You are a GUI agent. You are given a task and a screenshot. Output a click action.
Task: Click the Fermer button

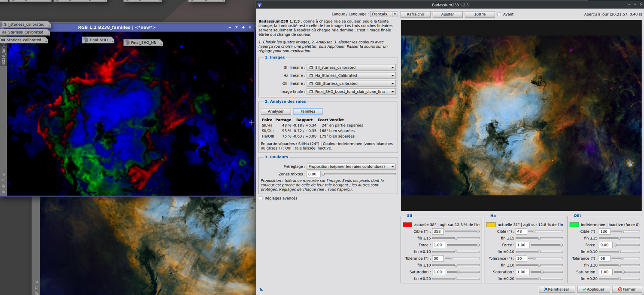coord(626,289)
